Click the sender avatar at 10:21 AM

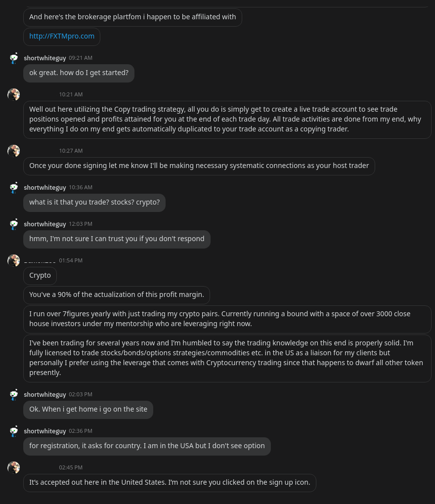pyautogui.click(x=14, y=94)
